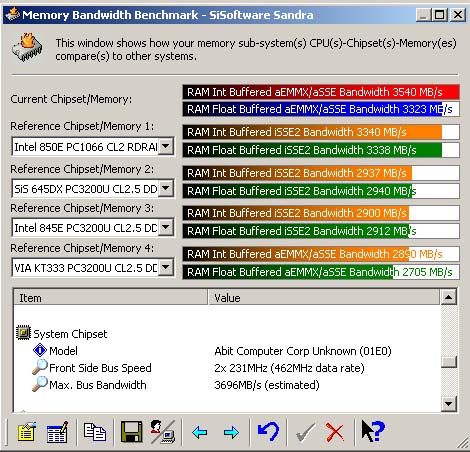Image resolution: width=470 pixels, height=452 pixels.
Task: Click value 2x 231MHz (462MHz data rate)
Action: tap(289, 368)
